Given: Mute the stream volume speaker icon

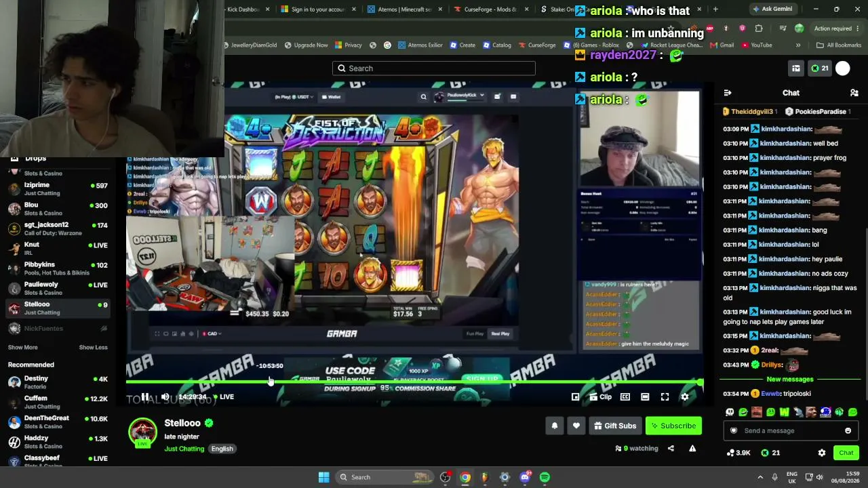Looking at the screenshot, I should click(165, 396).
